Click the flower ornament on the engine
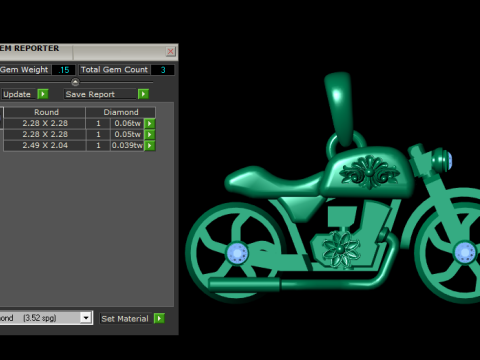Image resolution: width=480 pixels, height=360 pixels. pyautogui.click(x=341, y=249)
